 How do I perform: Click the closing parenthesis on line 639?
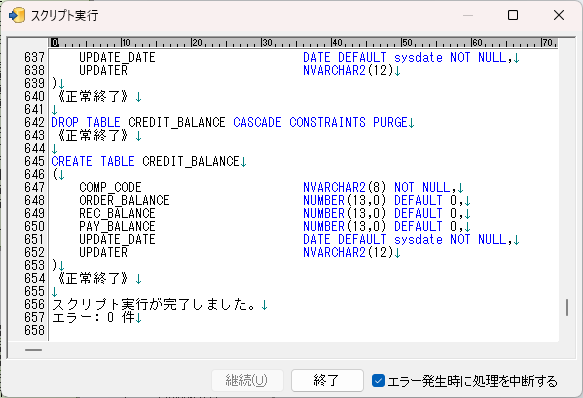pos(55,83)
